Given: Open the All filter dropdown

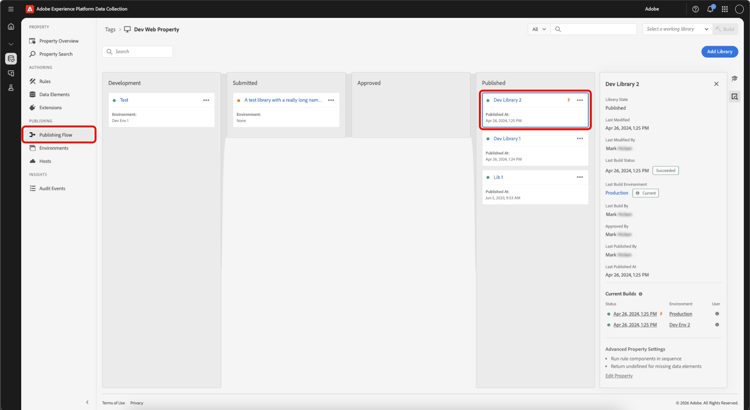Looking at the screenshot, I should [x=538, y=29].
